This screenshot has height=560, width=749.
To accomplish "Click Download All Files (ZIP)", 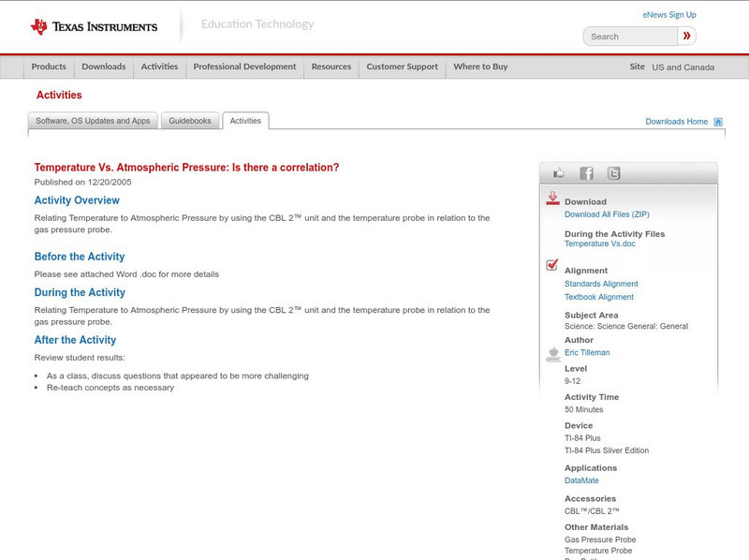I will [607, 214].
